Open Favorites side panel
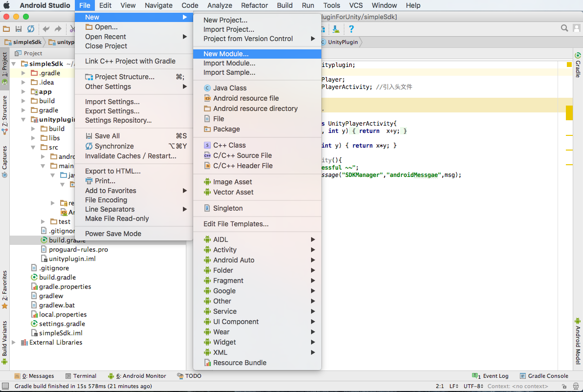Image resolution: width=583 pixels, height=392 pixels. 4,290
